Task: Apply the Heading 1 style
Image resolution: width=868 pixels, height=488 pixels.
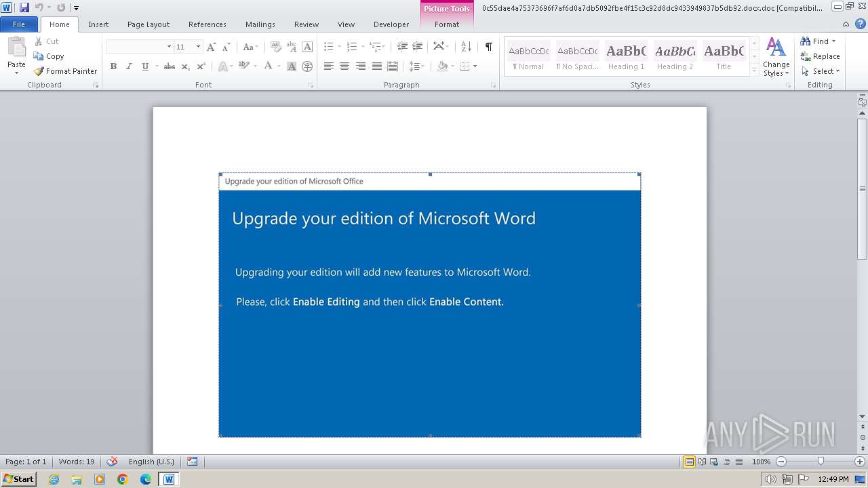Action: point(627,56)
